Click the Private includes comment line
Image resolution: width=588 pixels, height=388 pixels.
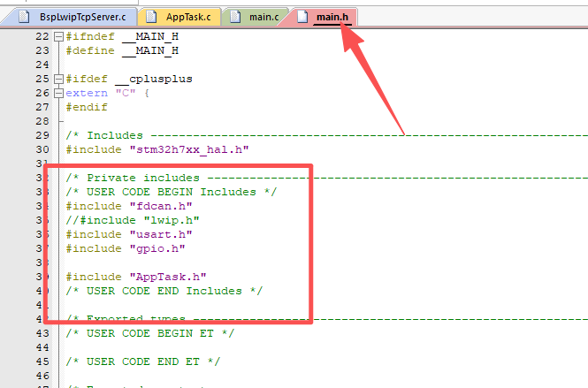click(326, 178)
